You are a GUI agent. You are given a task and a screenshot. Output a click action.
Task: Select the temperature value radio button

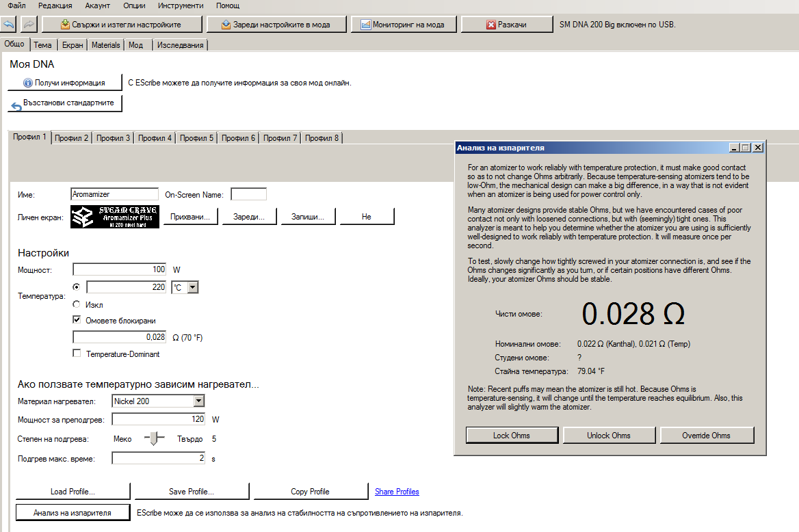tap(77, 287)
